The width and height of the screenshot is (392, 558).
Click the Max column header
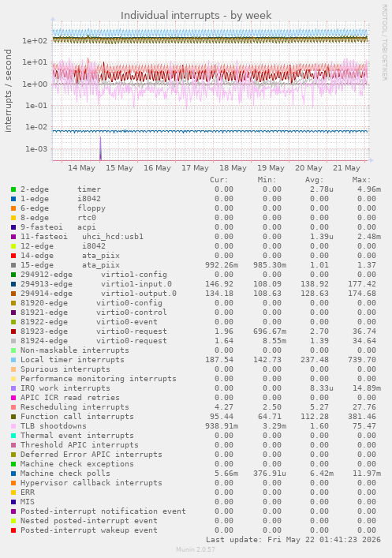tap(361, 180)
